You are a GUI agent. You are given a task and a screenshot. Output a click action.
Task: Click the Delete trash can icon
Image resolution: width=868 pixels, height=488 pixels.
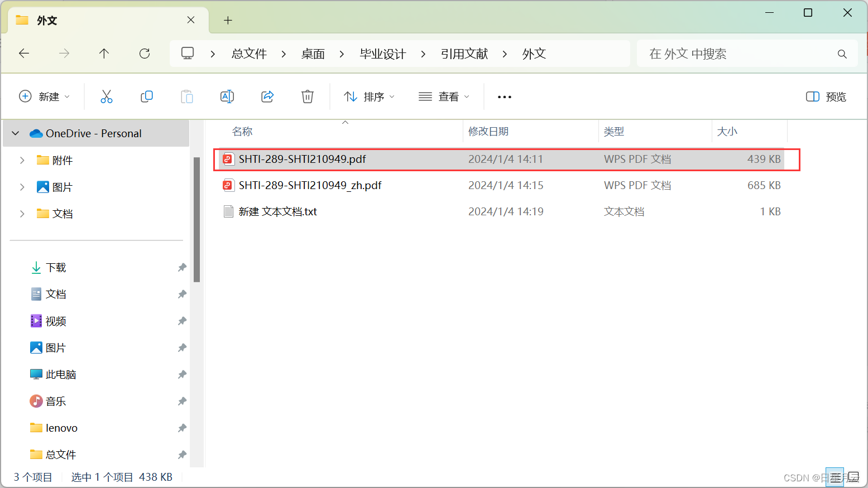pyautogui.click(x=308, y=96)
